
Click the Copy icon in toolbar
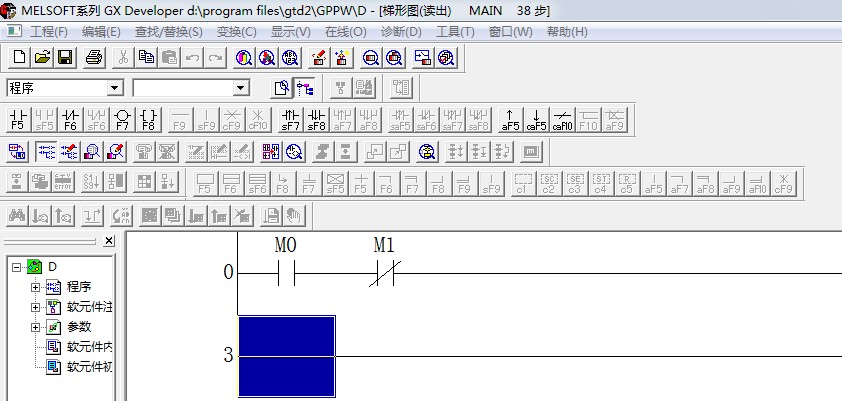click(x=146, y=58)
